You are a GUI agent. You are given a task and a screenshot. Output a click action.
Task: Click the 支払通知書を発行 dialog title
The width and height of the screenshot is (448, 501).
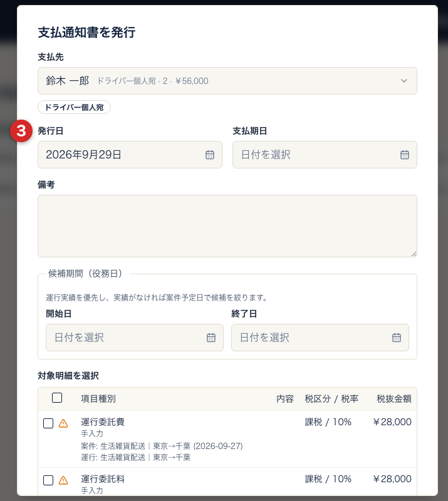coord(86,33)
